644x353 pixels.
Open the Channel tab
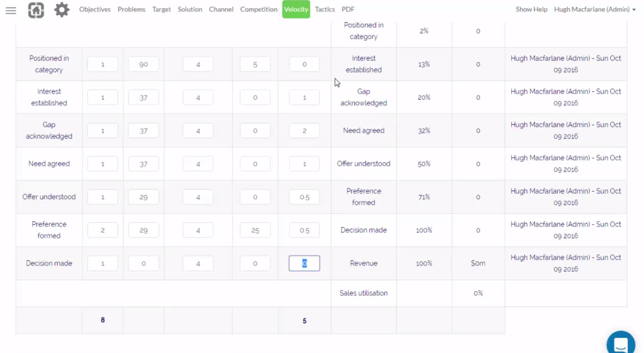point(221,9)
